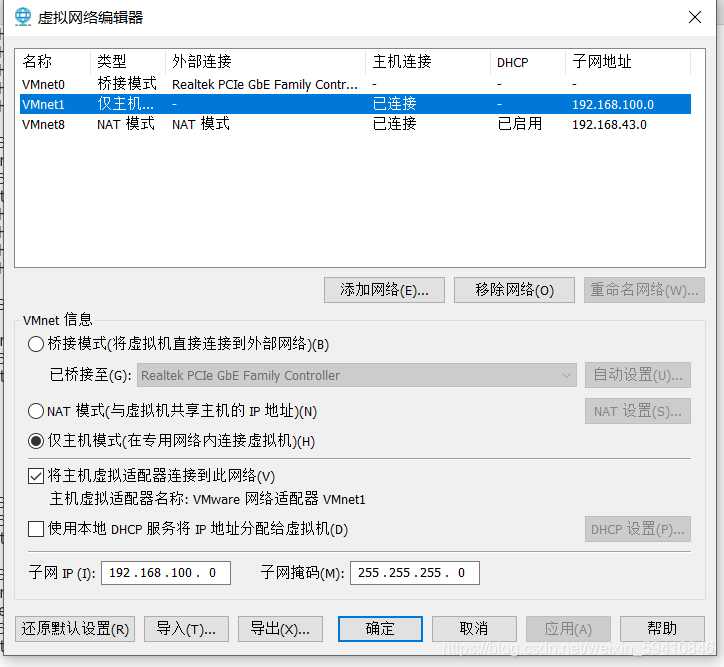Select the 仅主机模式 radio button
Viewport: 724px width, 667px height.
pyautogui.click(x=36, y=441)
